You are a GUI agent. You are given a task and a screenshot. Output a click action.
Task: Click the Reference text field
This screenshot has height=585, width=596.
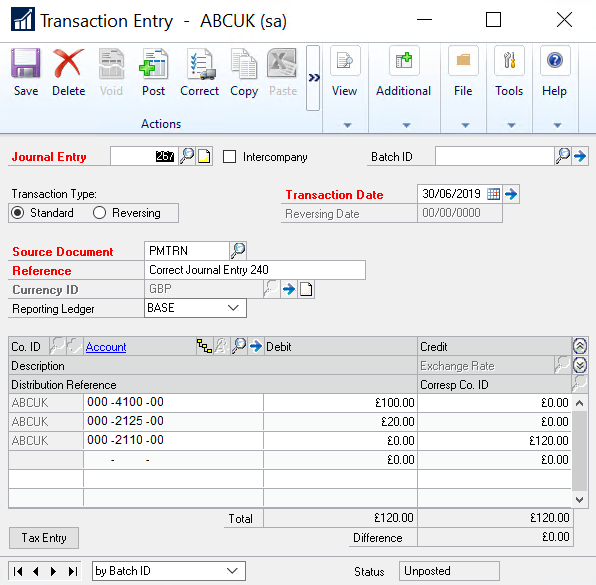tap(255, 270)
